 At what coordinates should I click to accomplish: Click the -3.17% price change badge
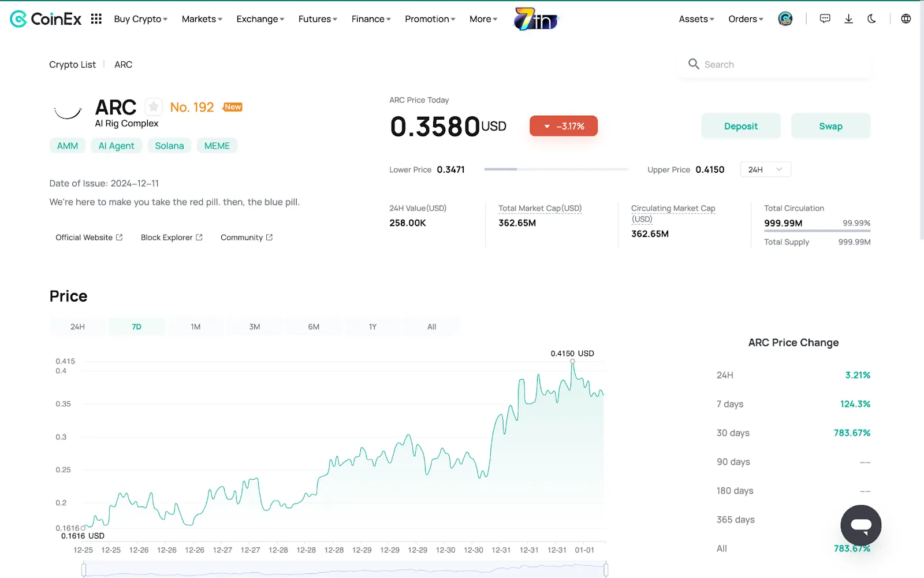click(564, 126)
